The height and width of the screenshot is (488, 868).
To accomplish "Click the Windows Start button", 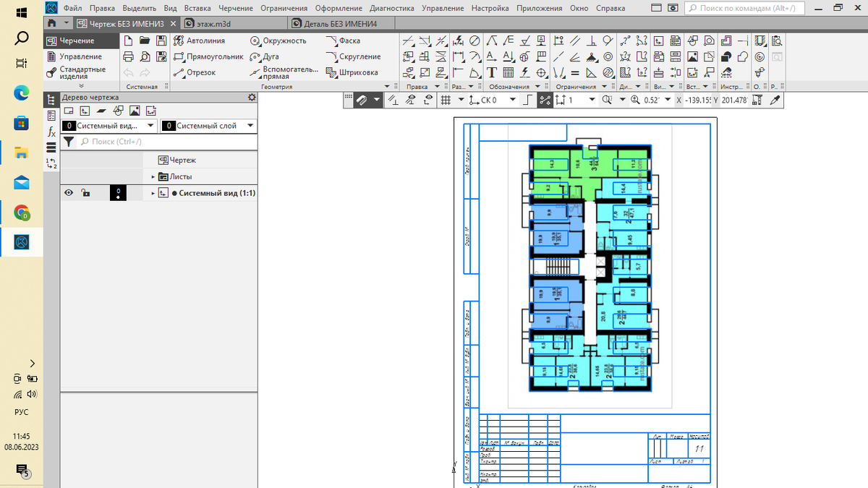I will (x=22, y=13).
